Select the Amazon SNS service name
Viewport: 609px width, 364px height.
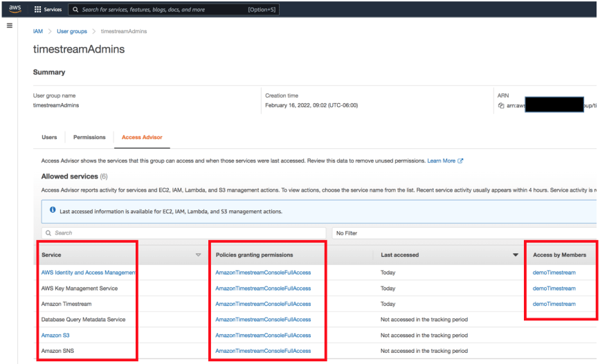coord(57,351)
